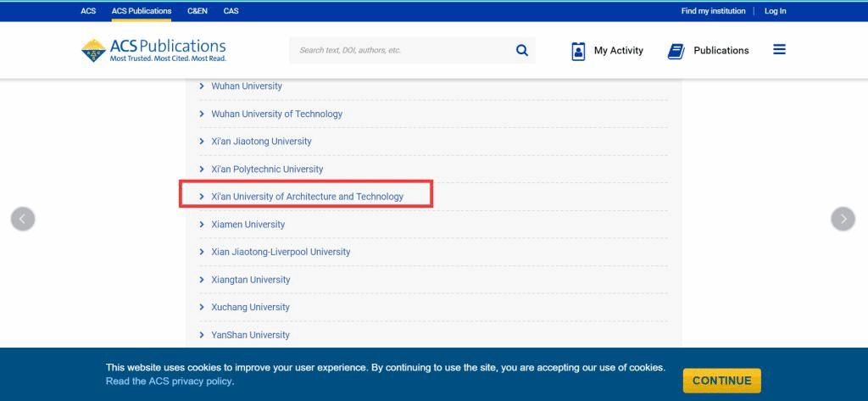The width and height of the screenshot is (868, 401).
Task: Select Xi'an Jiaotong University name
Action: point(261,142)
